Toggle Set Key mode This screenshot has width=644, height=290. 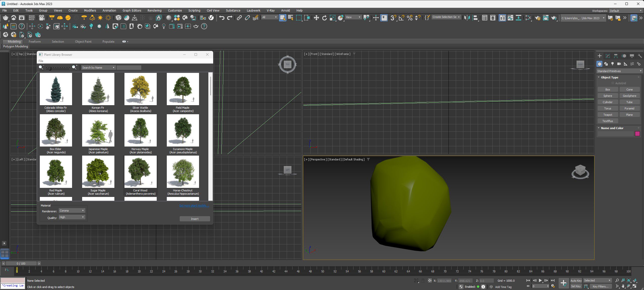tap(576, 286)
